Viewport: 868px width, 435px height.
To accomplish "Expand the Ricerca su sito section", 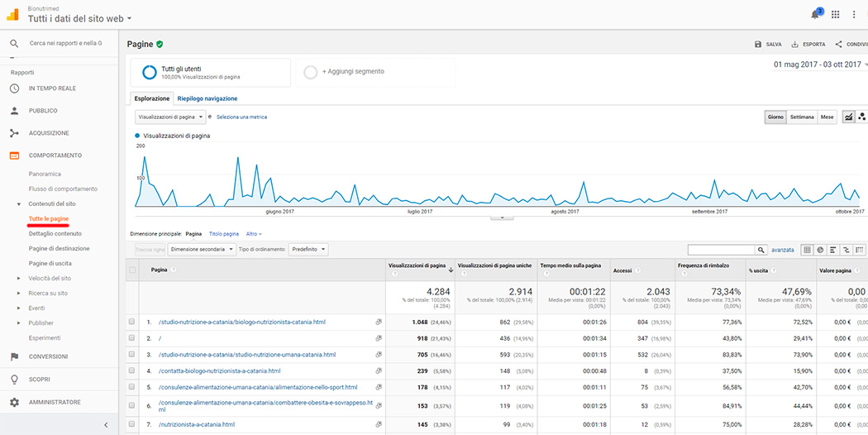I will (x=19, y=293).
